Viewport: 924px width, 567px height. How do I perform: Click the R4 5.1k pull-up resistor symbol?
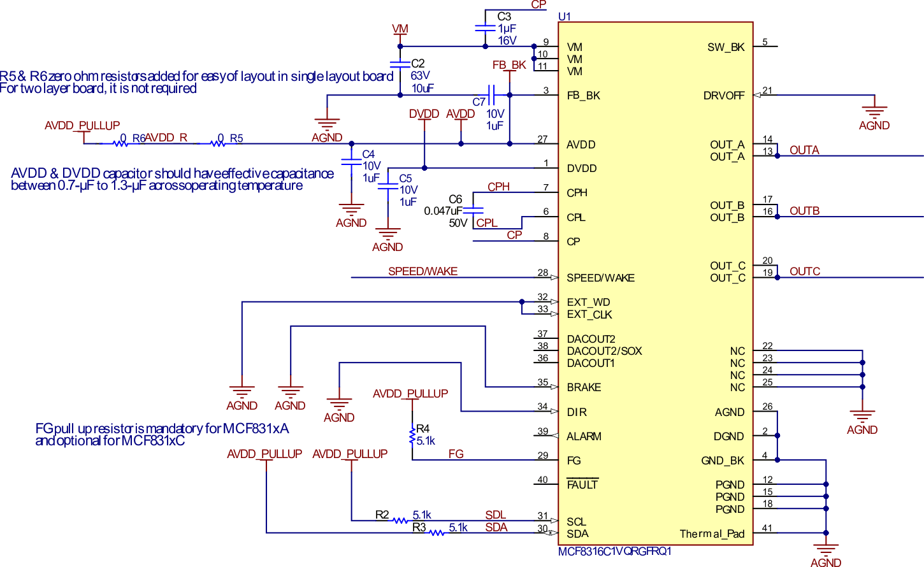click(412, 436)
